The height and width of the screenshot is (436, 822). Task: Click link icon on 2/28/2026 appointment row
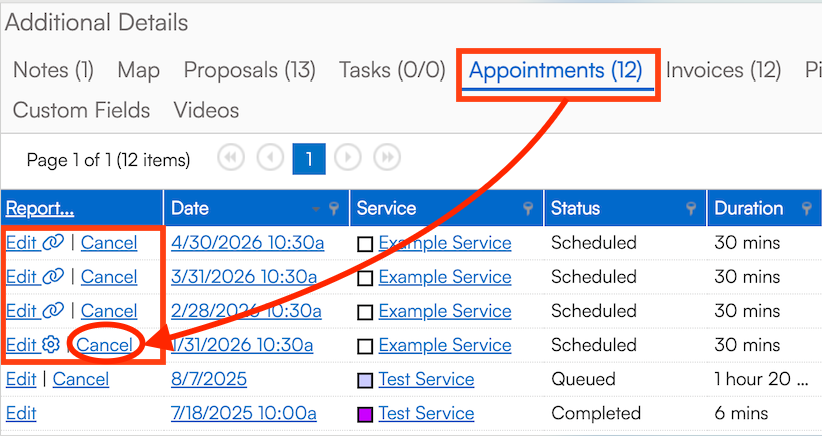click(x=53, y=311)
